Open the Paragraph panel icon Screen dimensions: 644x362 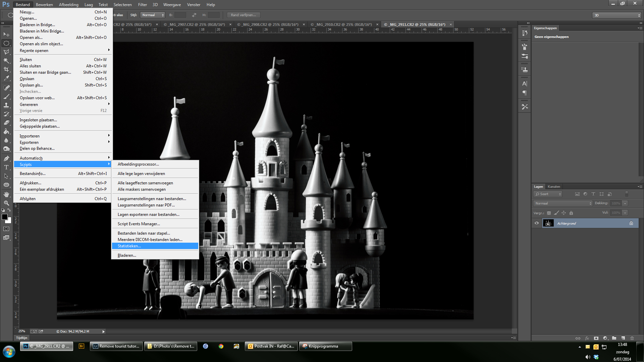(x=525, y=93)
